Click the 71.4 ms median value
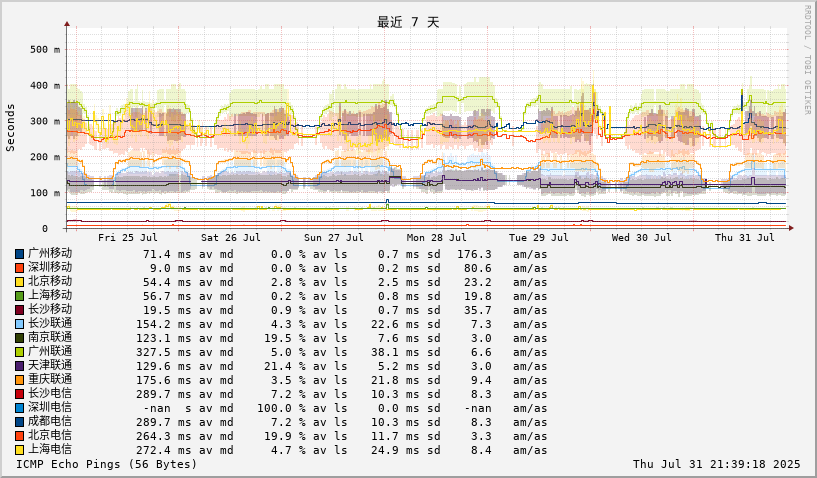817x478 pixels. 167,254
